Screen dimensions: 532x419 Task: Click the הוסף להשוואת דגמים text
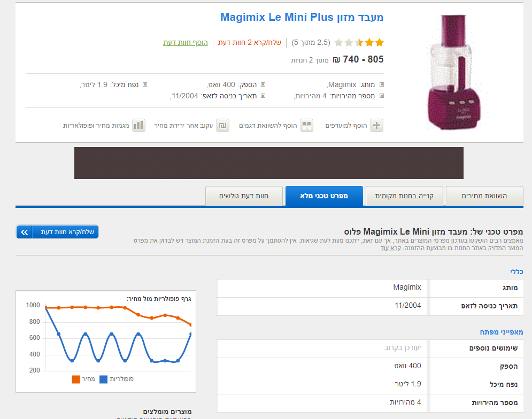[268, 126]
